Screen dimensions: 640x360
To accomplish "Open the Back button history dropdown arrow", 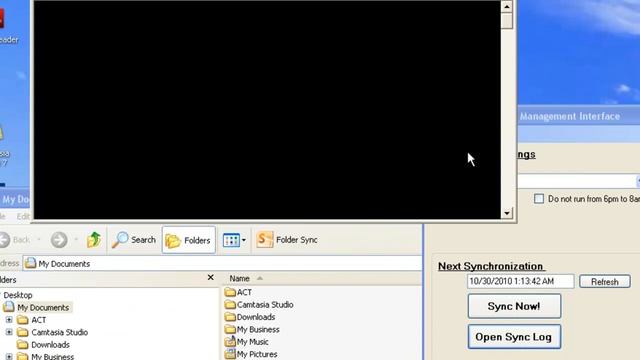I will [39, 240].
